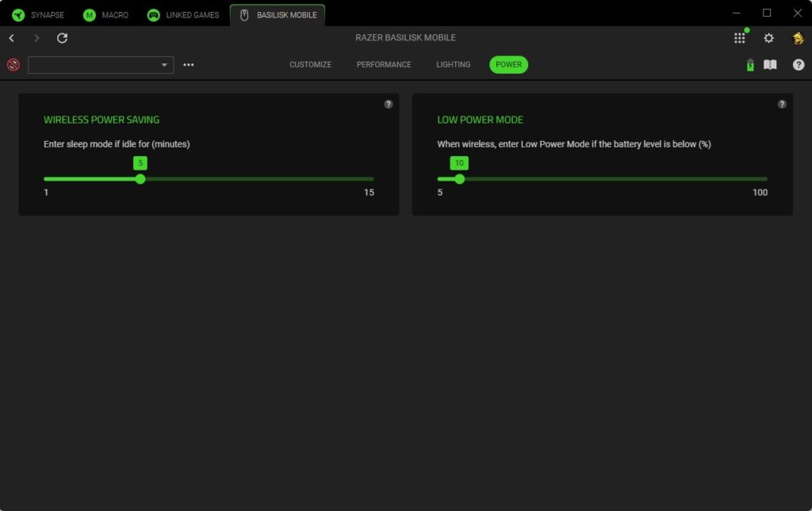This screenshot has height=511, width=812.
Task: Select the Basilisk Mobile tab
Action: click(x=278, y=15)
